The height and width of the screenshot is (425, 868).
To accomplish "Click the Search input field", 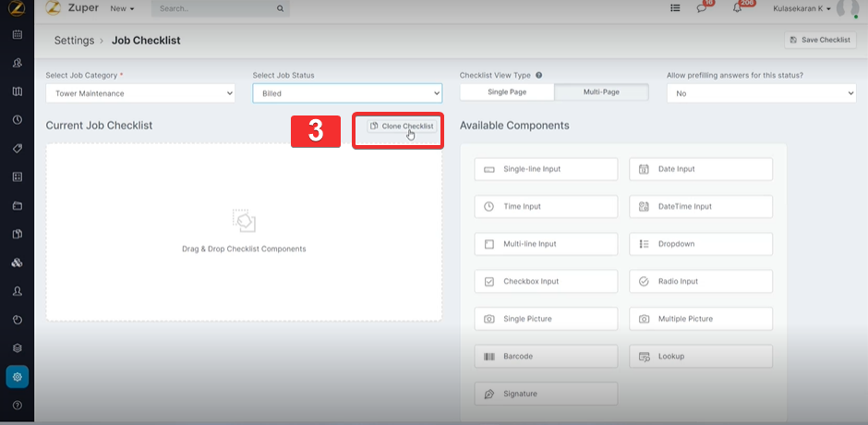I will 216,8.
